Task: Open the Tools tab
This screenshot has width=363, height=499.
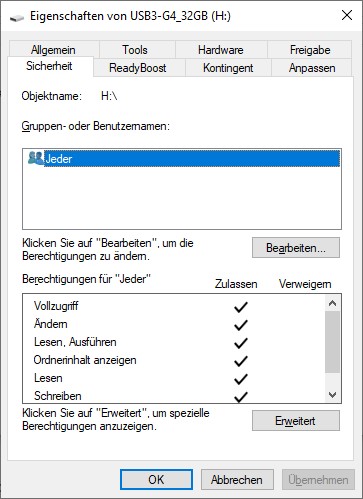Action: (x=137, y=50)
